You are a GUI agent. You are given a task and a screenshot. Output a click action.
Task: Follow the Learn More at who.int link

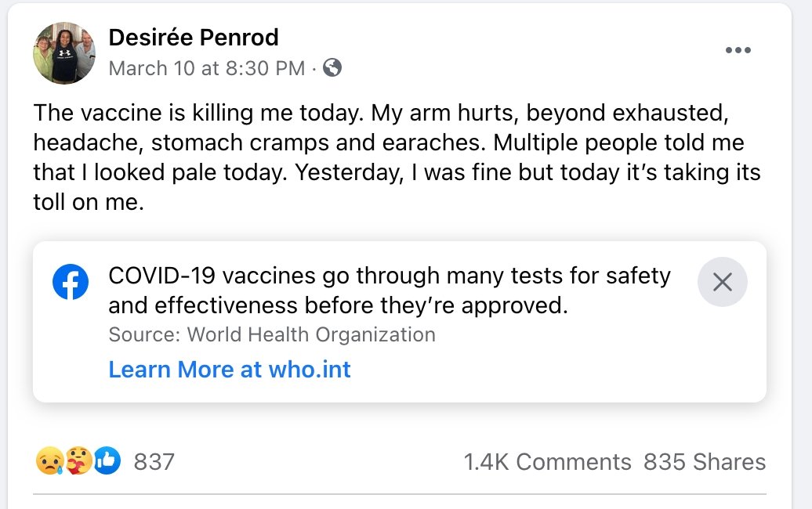tap(230, 370)
